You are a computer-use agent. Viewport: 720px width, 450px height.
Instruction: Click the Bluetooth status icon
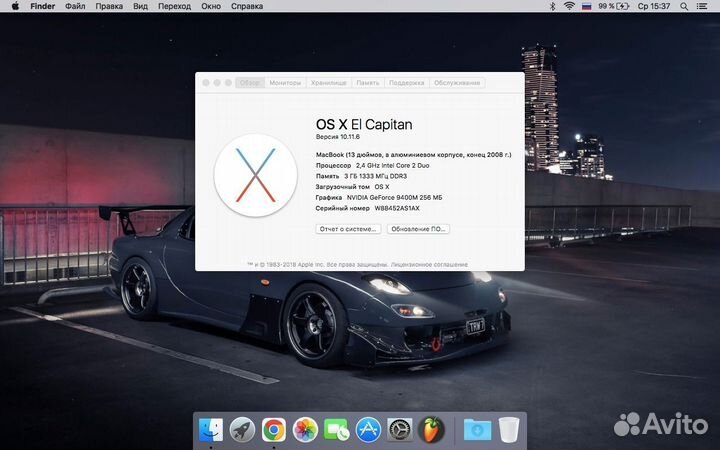tap(553, 6)
